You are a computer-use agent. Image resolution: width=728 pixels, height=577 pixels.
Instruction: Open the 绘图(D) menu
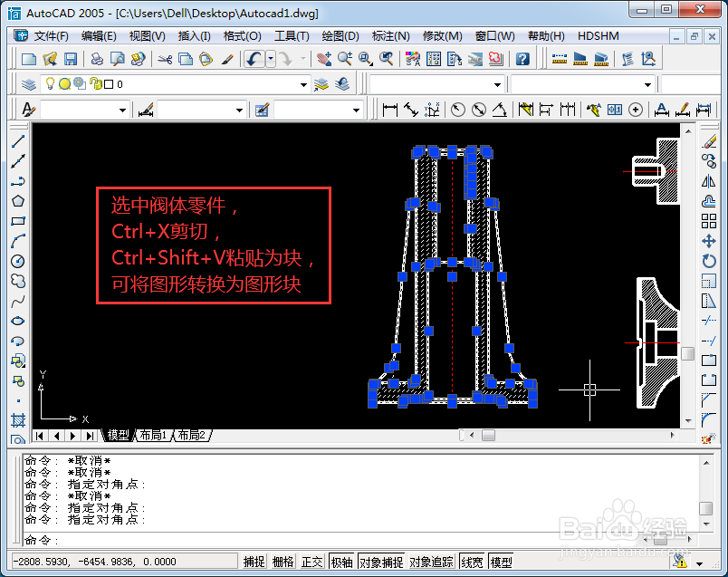[340, 35]
